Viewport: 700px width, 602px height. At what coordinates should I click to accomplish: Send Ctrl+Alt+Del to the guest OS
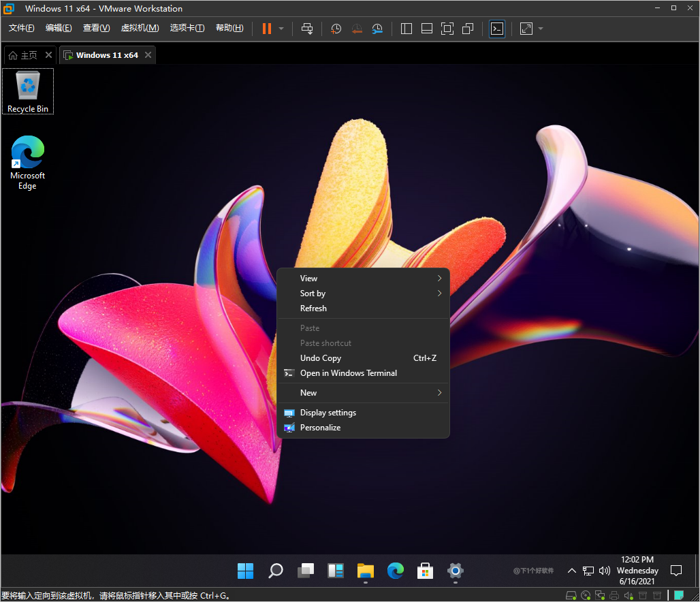307,29
